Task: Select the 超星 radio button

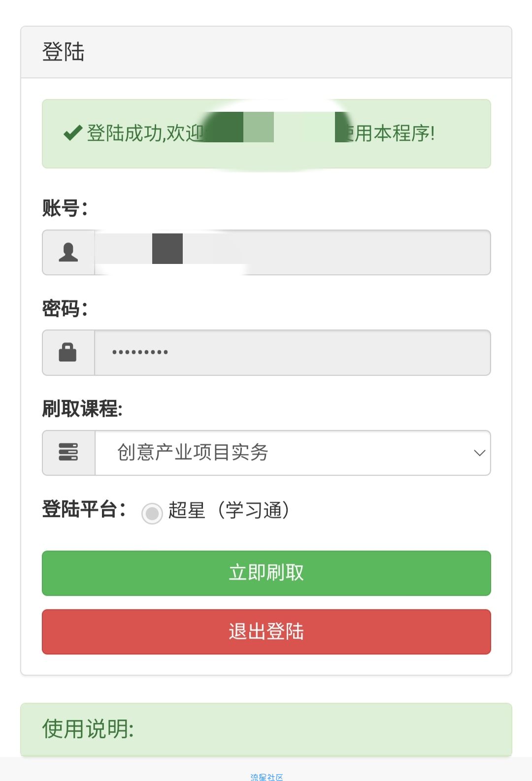Action: pos(152,513)
